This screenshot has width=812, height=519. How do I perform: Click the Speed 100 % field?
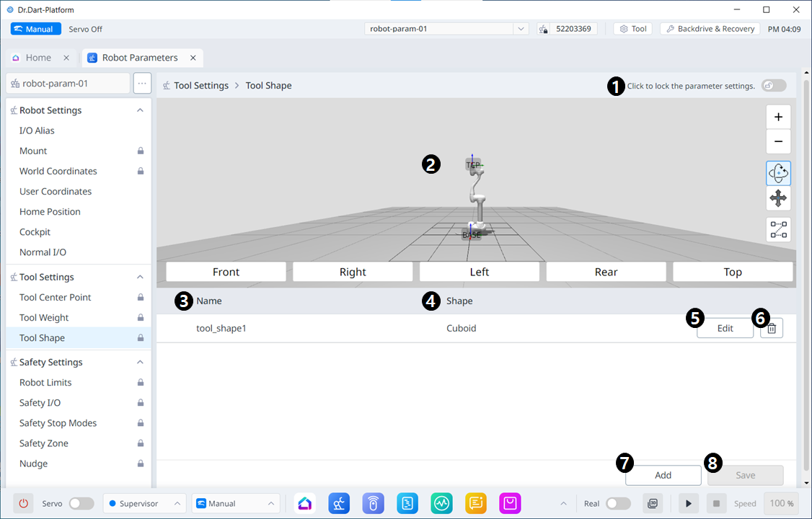coord(782,503)
